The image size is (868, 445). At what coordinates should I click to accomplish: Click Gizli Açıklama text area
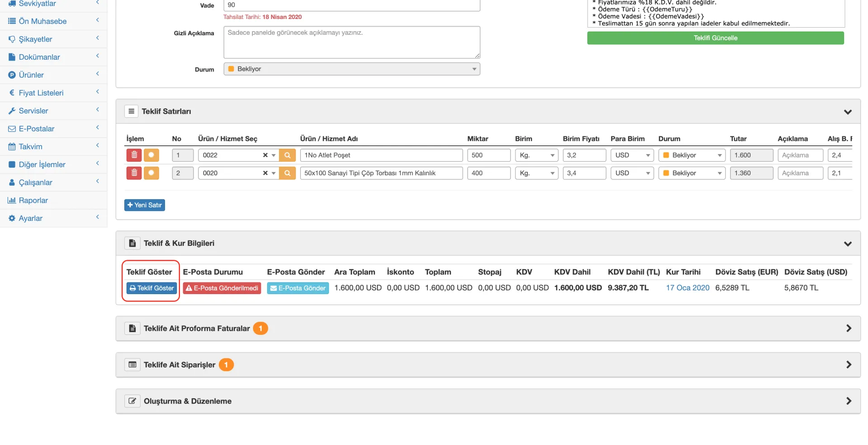tap(352, 42)
